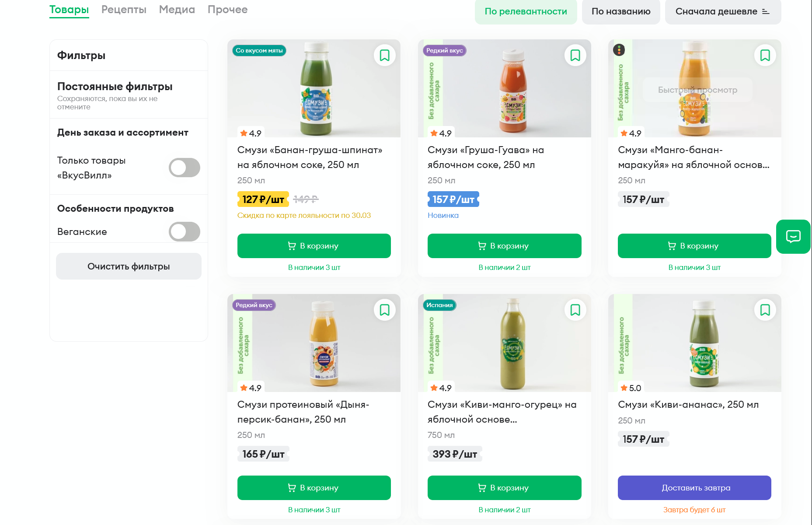Switch to Рецепты tab
The image size is (812, 525).
(124, 10)
